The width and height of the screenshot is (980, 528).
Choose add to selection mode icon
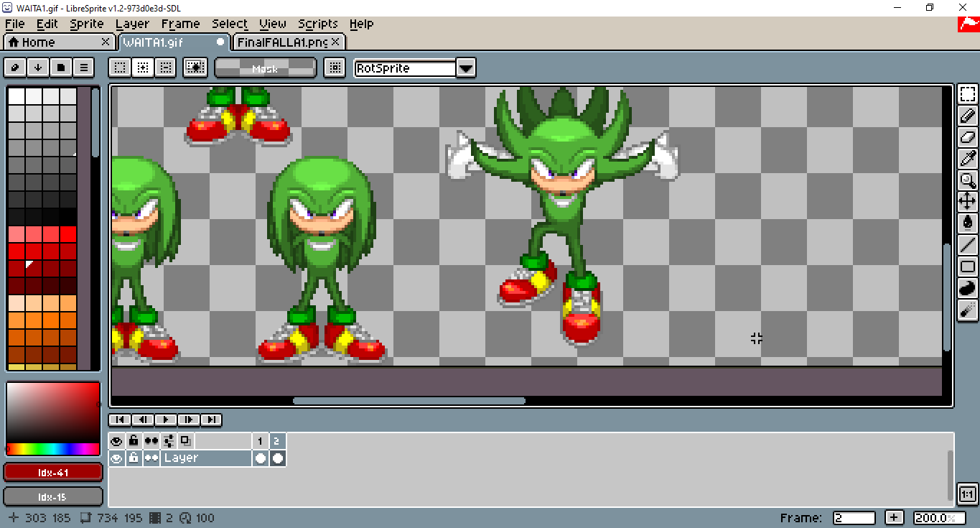coord(143,68)
